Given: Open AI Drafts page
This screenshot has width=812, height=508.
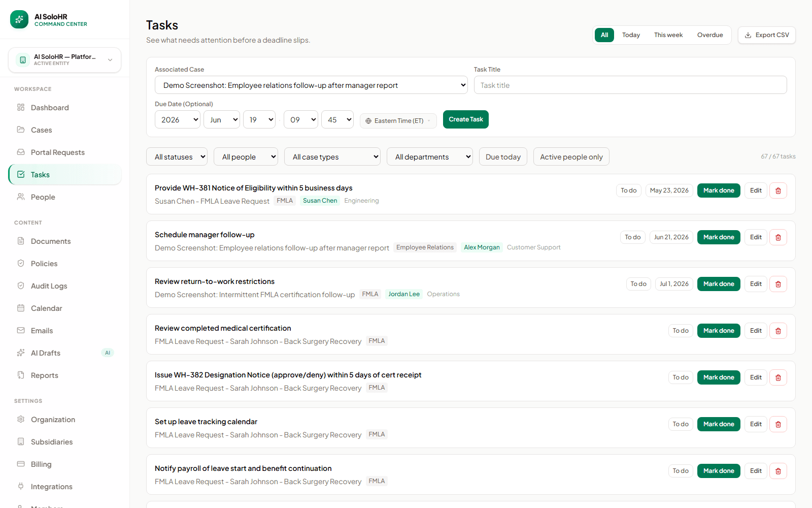Looking at the screenshot, I should 65,353.
